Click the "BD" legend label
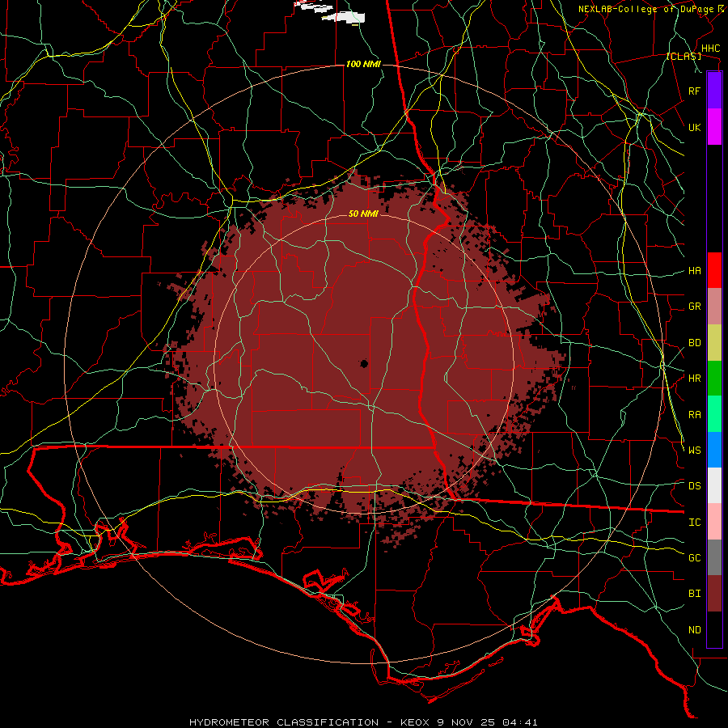The image size is (728, 728). [694, 343]
